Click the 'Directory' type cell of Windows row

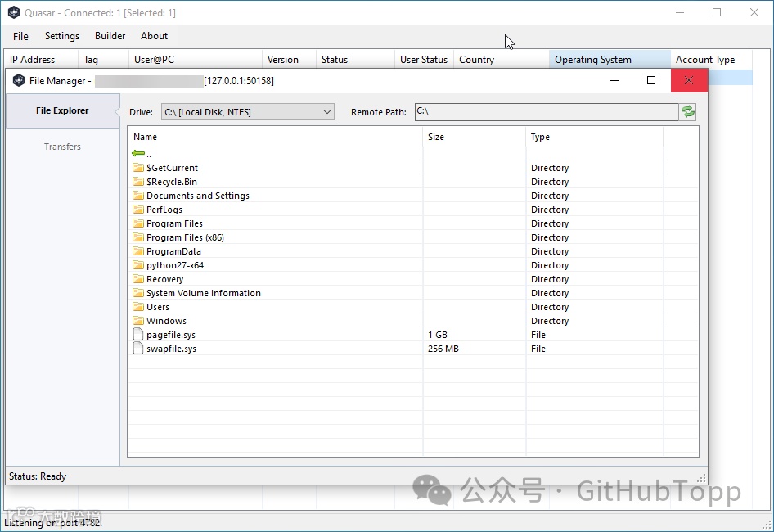point(549,321)
